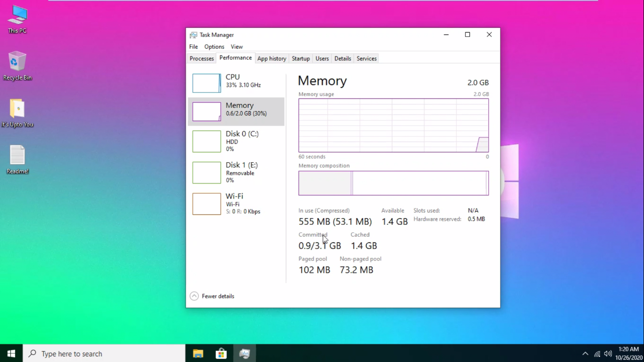644x362 pixels.
Task: Click the 555 MB (53.1 MB) in-use value
Action: 335,222
